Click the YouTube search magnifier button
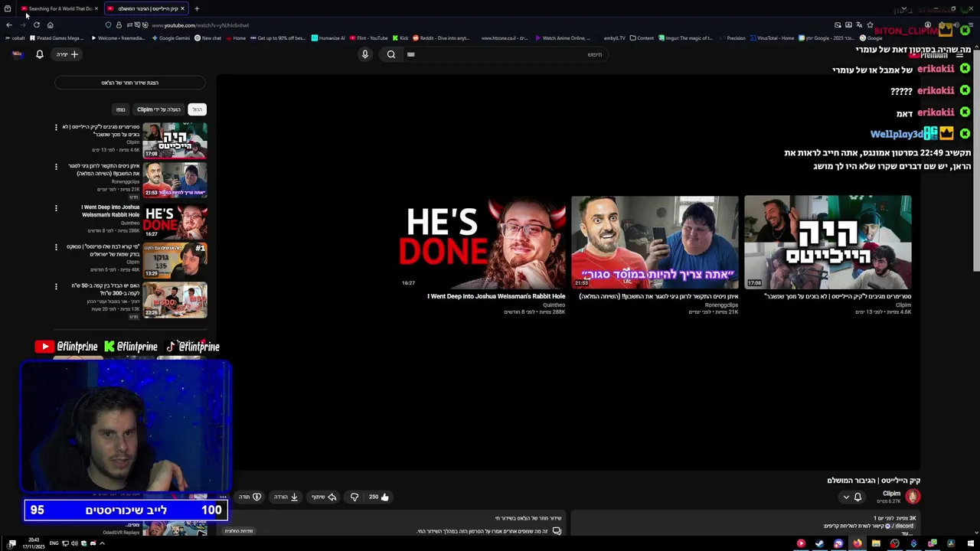 391,54
